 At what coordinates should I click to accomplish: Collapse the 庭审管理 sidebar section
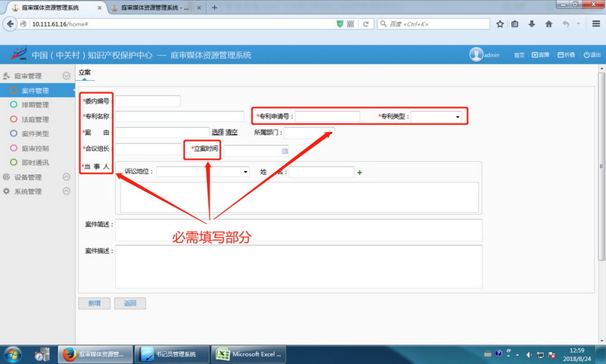67,76
